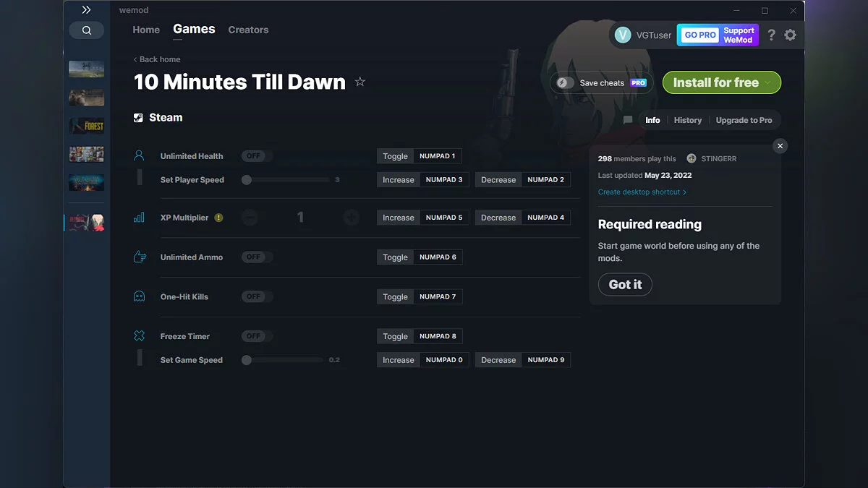
Task: Close the info panel with X button
Action: (x=780, y=146)
